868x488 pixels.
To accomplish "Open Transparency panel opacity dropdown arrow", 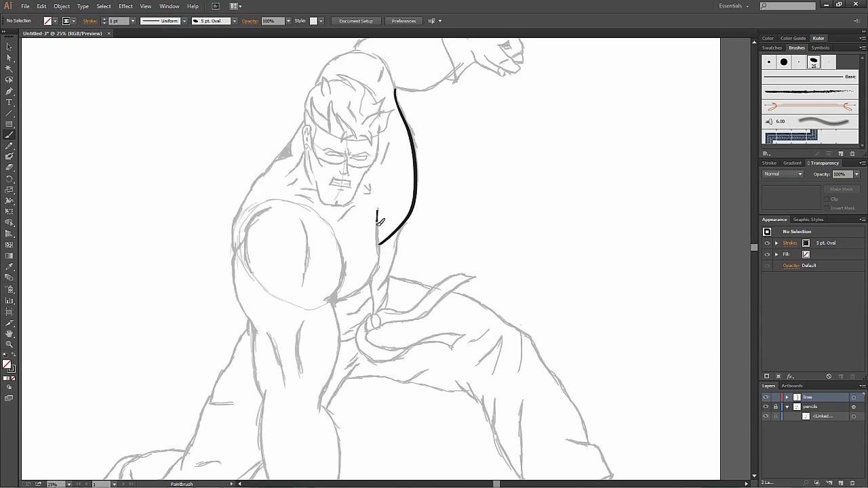I will click(856, 174).
